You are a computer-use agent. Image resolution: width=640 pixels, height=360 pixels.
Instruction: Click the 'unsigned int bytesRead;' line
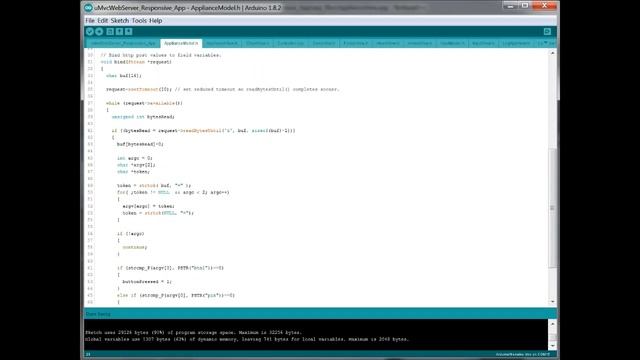143,117
